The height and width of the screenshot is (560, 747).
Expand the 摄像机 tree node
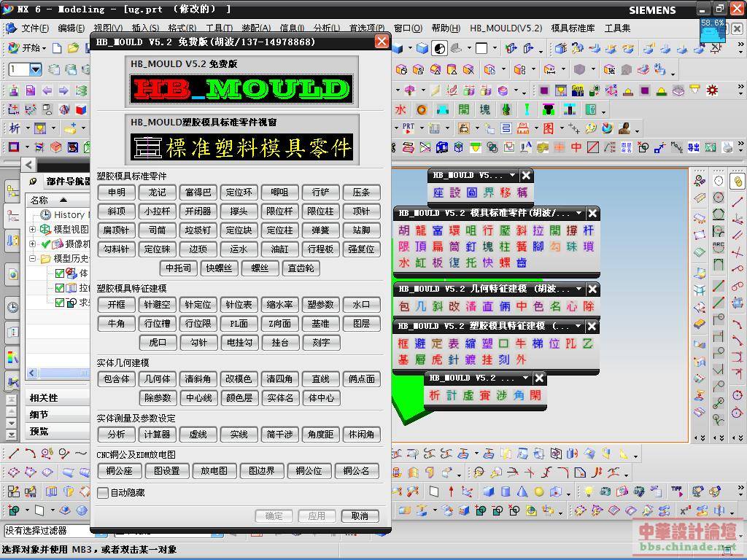tap(32, 244)
